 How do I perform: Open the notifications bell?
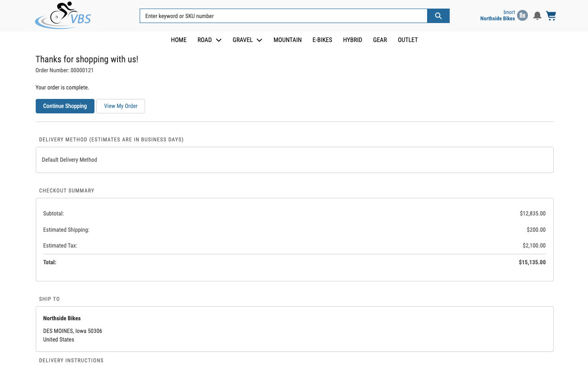(x=537, y=16)
